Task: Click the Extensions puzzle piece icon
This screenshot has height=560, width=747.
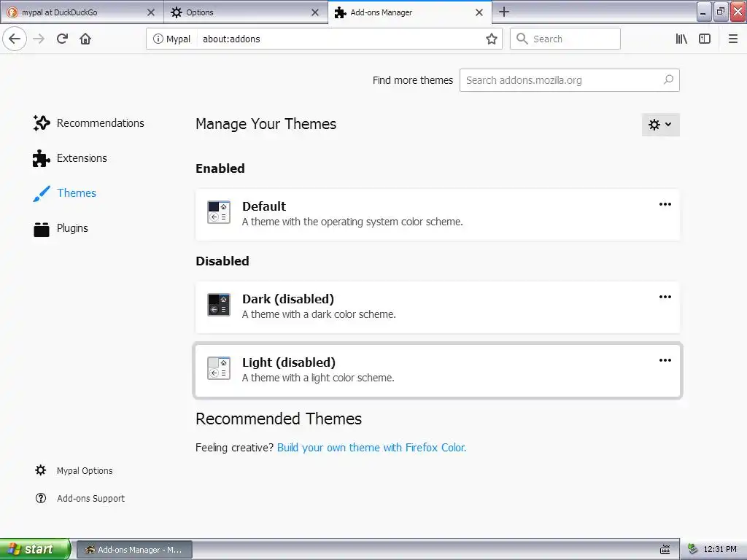Action: point(42,158)
